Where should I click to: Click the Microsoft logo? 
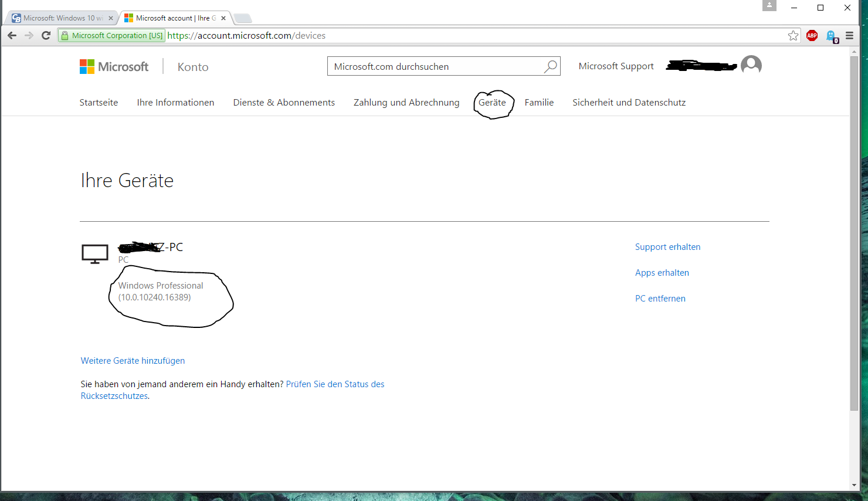coord(114,67)
